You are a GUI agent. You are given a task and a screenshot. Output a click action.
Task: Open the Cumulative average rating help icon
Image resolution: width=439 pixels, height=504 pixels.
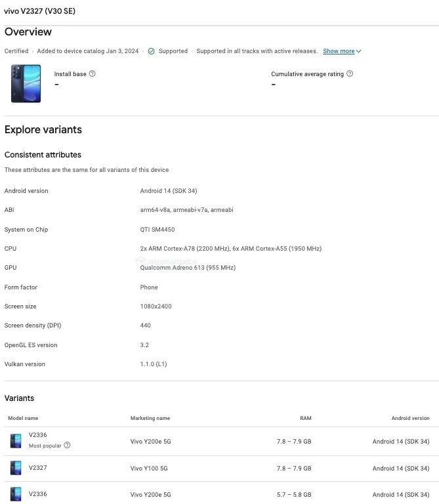click(350, 73)
